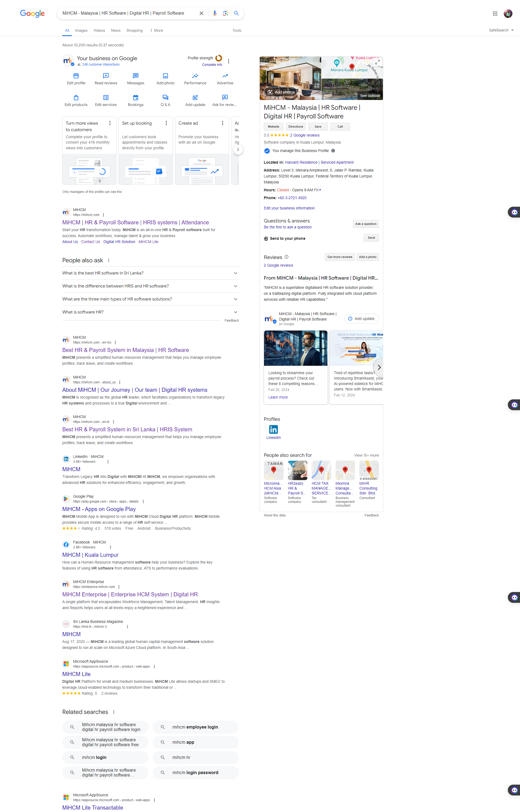The height and width of the screenshot is (812, 520).
Task: Open Read reviews
Action: tap(106, 79)
